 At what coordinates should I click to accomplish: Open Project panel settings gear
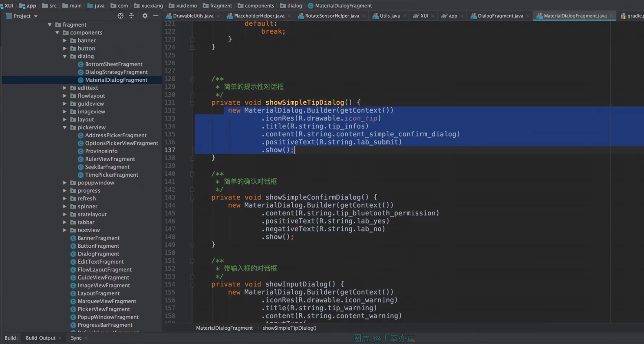coord(145,16)
